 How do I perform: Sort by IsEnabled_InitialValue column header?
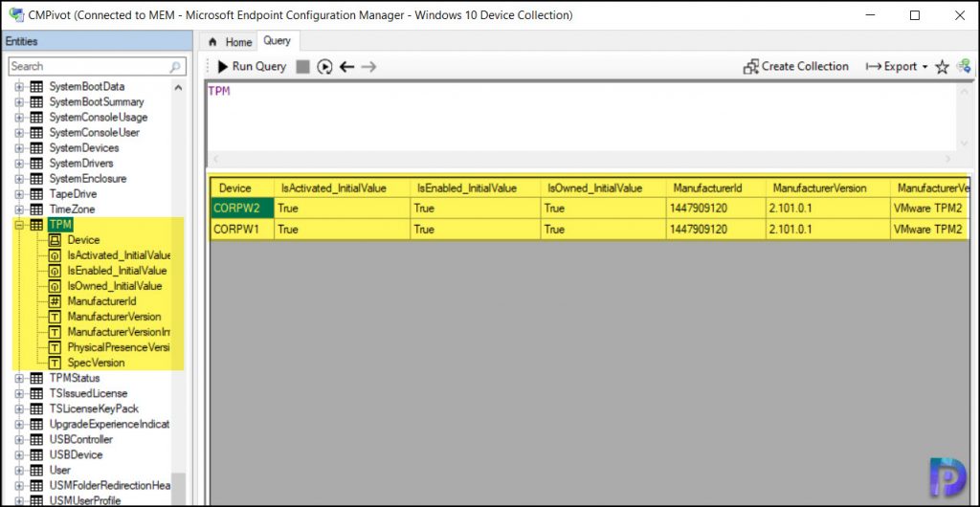coord(475,187)
